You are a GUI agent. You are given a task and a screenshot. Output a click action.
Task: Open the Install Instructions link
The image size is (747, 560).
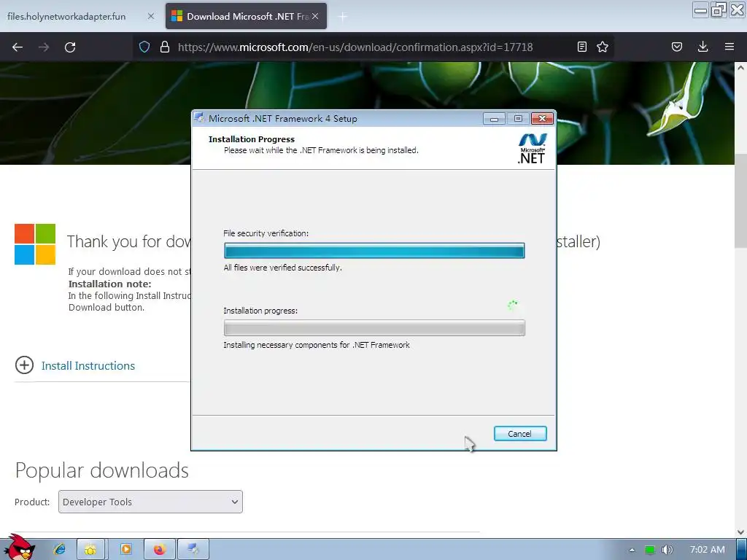[x=88, y=366]
